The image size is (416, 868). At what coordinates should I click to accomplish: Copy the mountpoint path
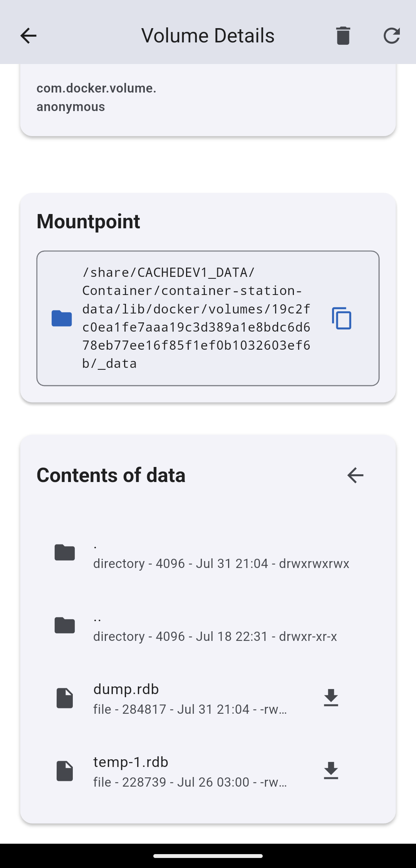[342, 318]
